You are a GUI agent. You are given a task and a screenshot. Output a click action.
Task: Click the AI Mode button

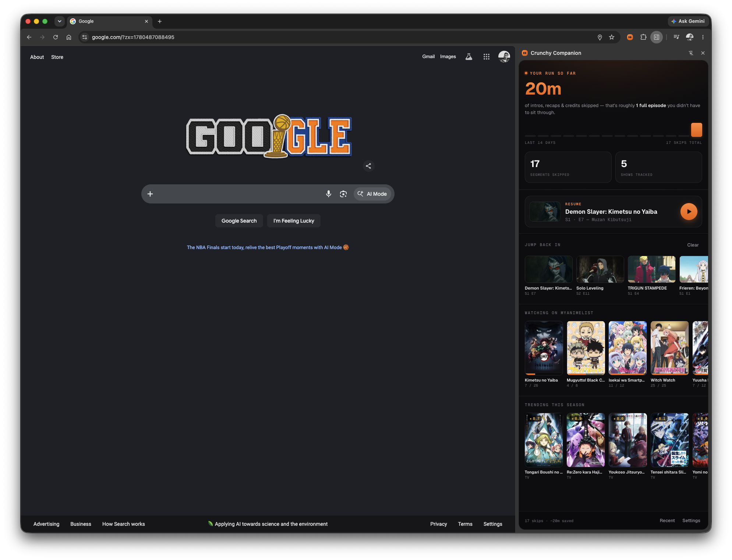click(372, 194)
